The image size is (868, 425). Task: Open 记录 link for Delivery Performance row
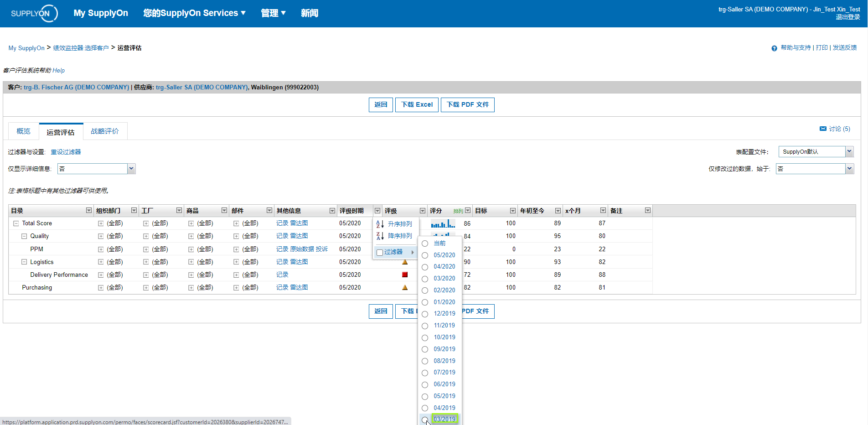[282, 275]
